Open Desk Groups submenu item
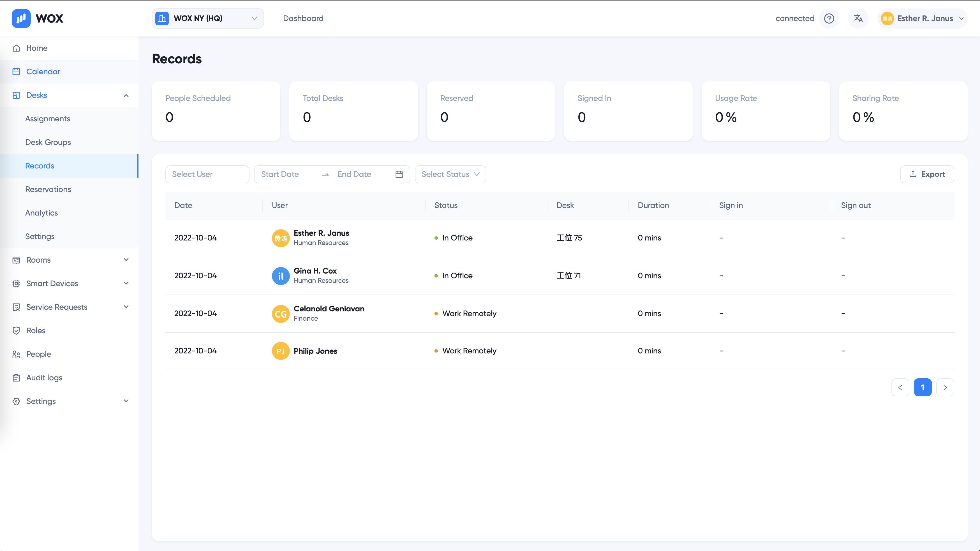 point(69,142)
